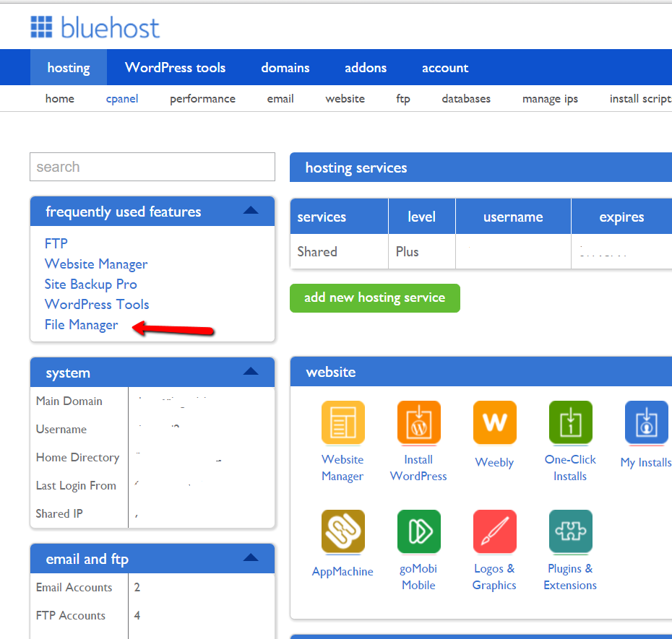The height and width of the screenshot is (639, 672).
Task: Click add new hosting service button
Action: [x=375, y=297]
